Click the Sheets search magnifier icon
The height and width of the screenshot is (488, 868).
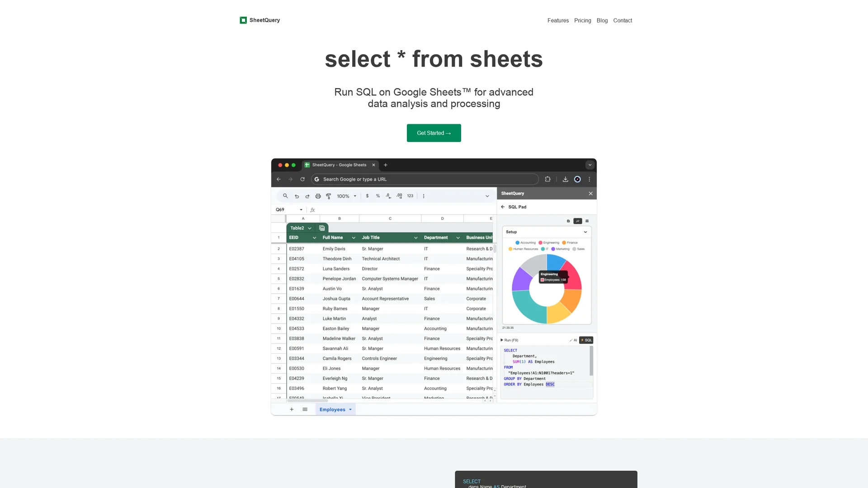285,196
